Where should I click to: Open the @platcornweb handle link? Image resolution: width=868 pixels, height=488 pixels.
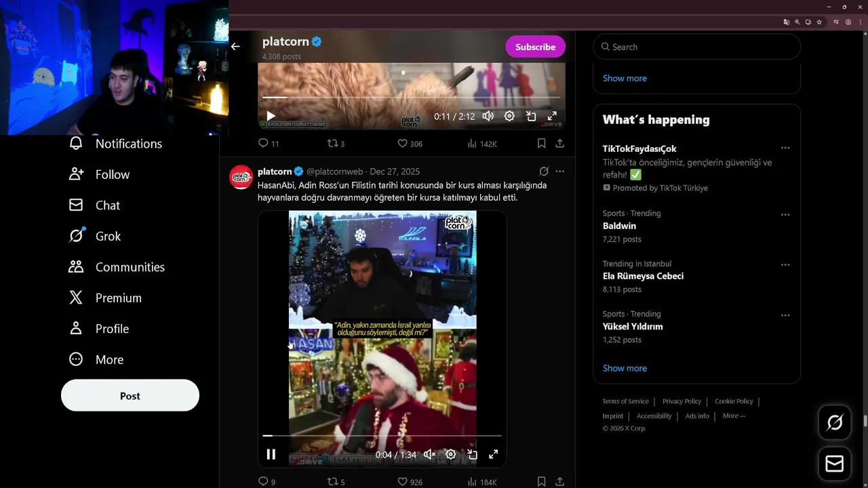tap(334, 171)
